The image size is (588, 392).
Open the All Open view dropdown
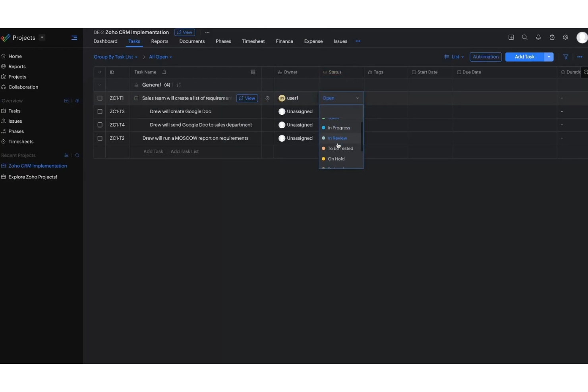[161, 57]
